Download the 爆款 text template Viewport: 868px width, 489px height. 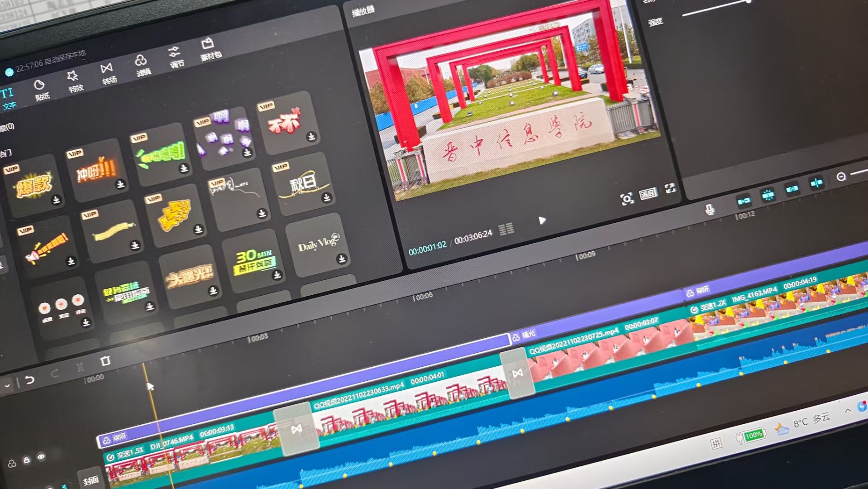(x=56, y=199)
